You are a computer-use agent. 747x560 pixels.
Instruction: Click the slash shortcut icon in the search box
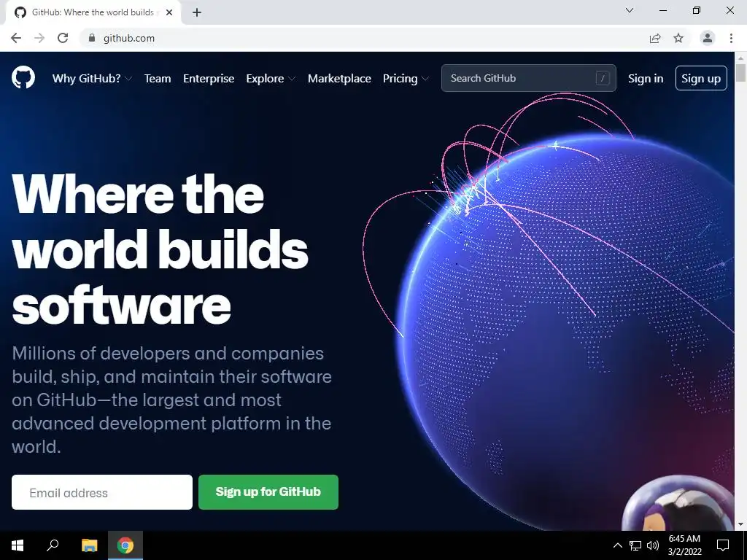coord(603,78)
